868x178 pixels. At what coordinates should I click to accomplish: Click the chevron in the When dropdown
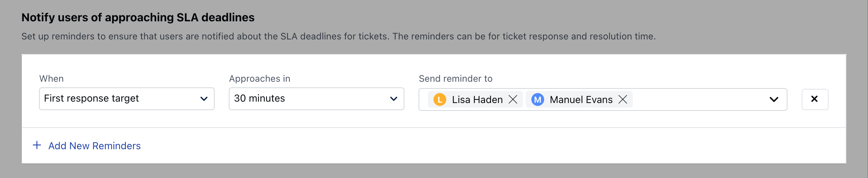204,99
